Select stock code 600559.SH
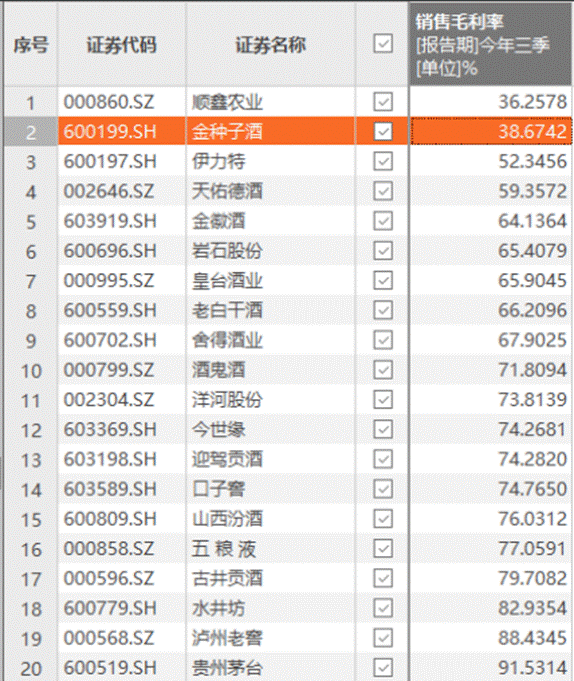Screen dimensions: 574x681 pyautogui.click(x=110, y=310)
